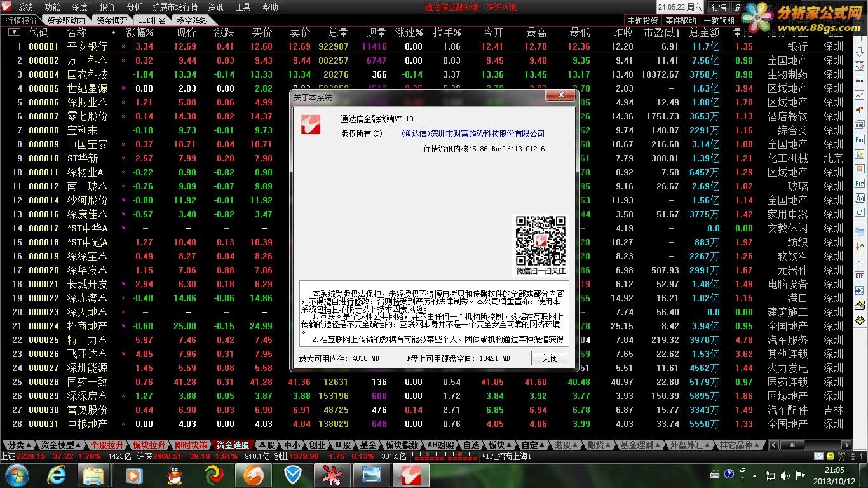Select the 中粮地产 stock row
The image size is (868, 488).
coord(426,424)
